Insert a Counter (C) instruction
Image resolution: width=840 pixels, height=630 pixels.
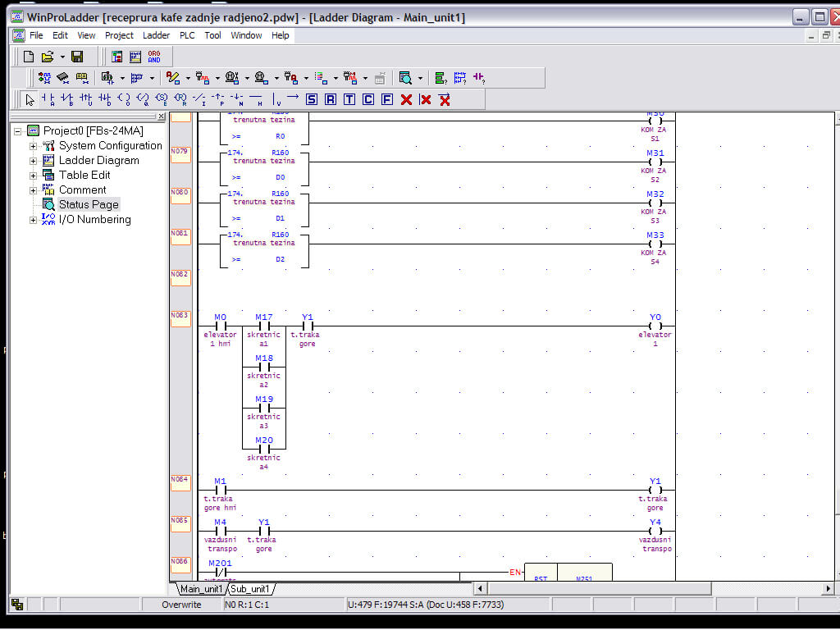370,99
